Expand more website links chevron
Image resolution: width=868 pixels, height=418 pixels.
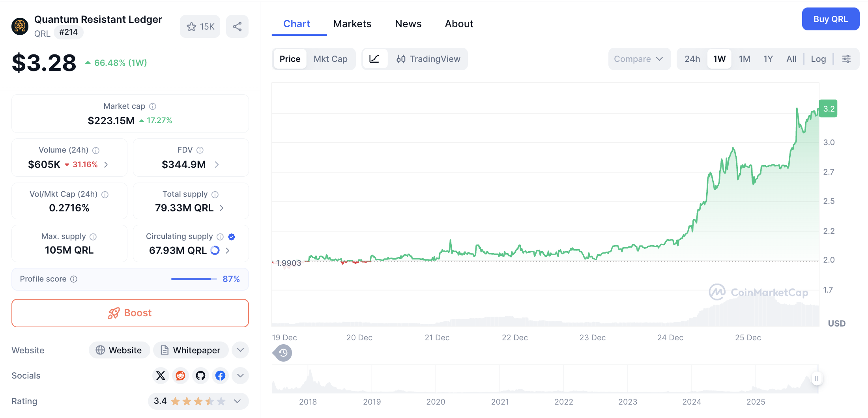coord(240,350)
